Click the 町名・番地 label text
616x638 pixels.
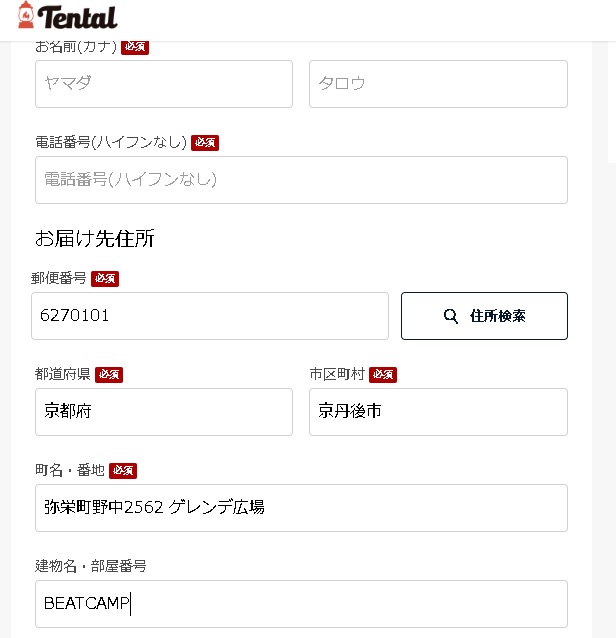(70, 470)
